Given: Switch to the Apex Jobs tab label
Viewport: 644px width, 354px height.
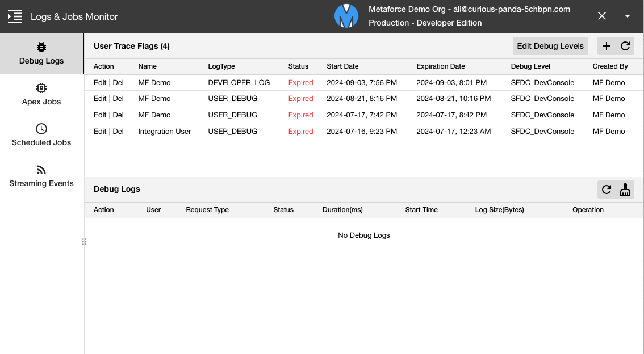Looking at the screenshot, I should [41, 102].
